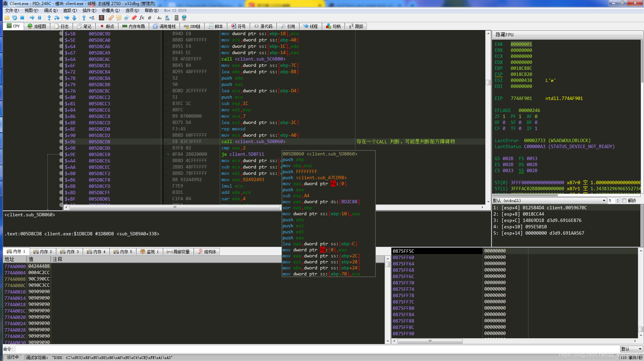Viewport: 644px width, 361px height.
Task: Open the Scylla 'S' plugin icon
Action: point(102,18)
